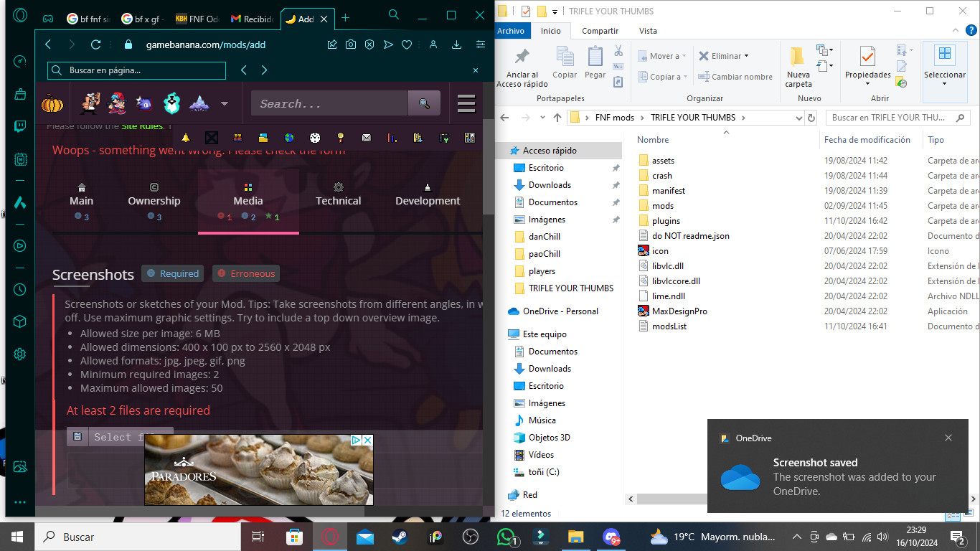Go to next find-in-page match arrow

click(x=264, y=70)
